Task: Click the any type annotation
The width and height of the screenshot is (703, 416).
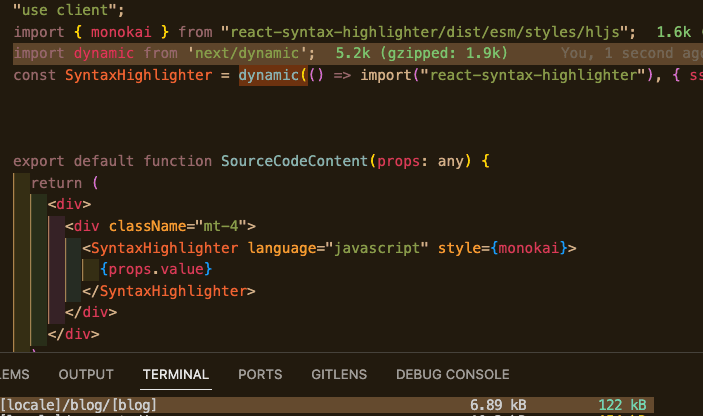Action: coord(450,161)
